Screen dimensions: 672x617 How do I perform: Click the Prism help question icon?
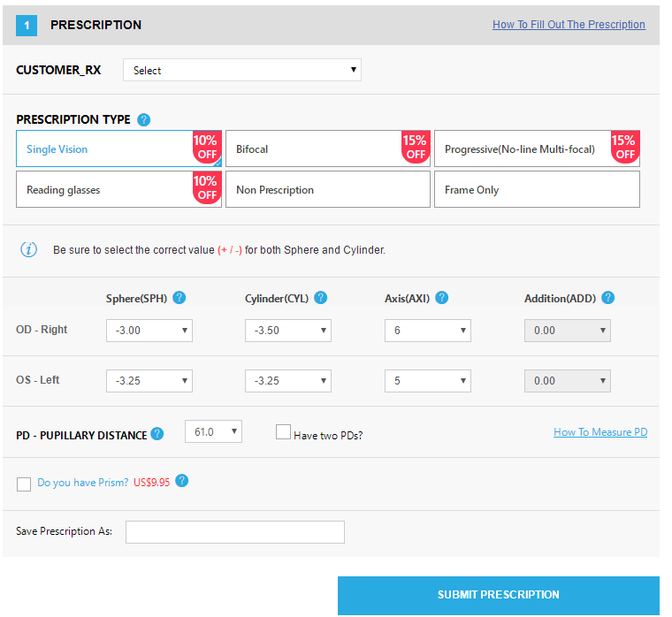[x=182, y=481]
